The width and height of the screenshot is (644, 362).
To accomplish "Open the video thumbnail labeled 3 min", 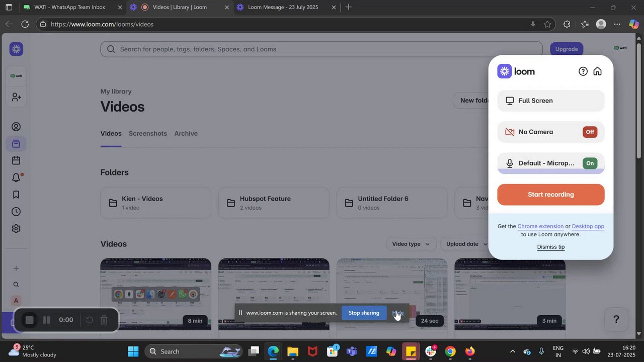I will 510,294.
